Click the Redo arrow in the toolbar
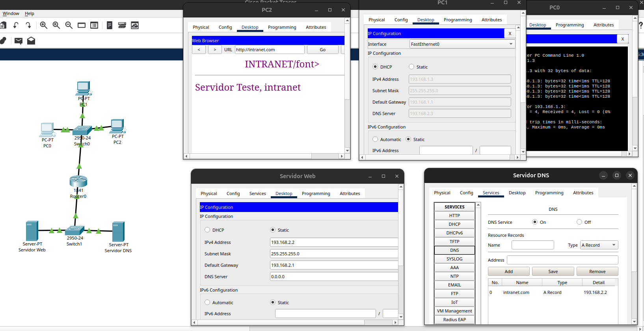 (x=28, y=25)
